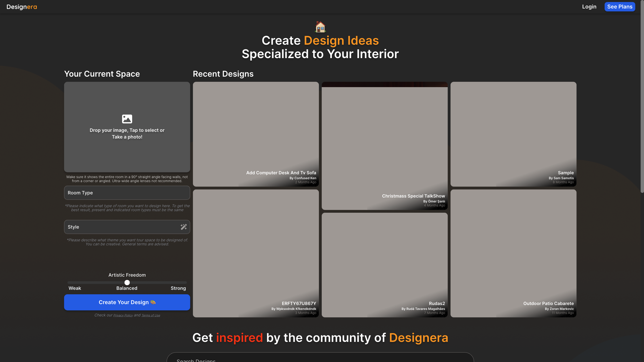
Task: Open the Rudas2 design
Action: click(x=385, y=265)
